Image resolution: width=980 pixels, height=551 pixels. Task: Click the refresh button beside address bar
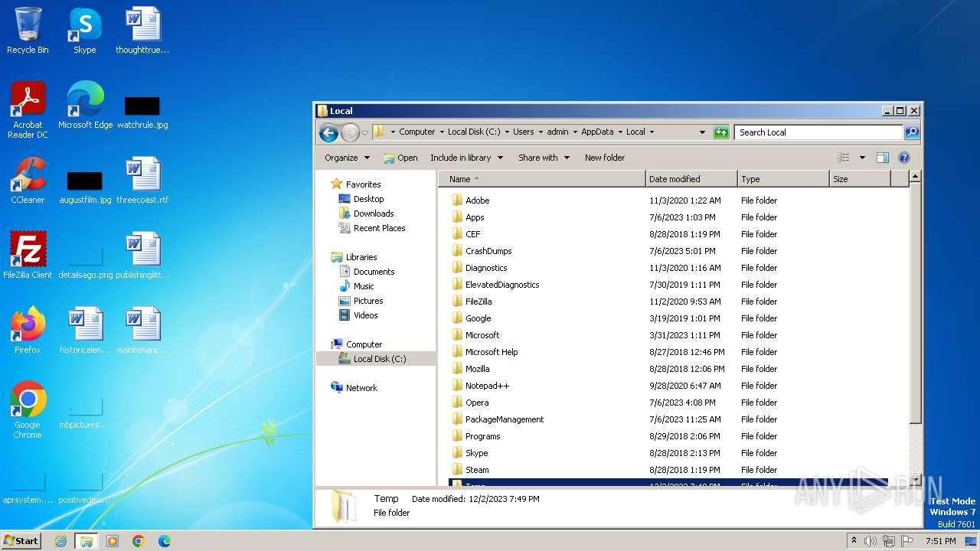click(720, 132)
